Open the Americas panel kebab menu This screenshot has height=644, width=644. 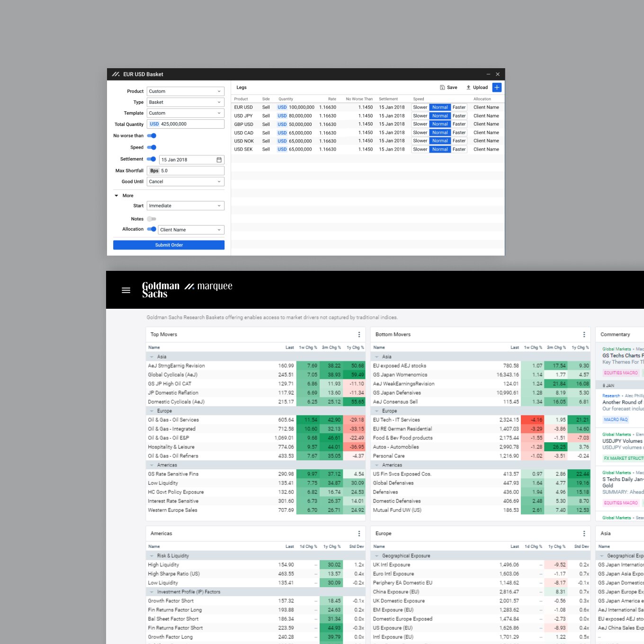click(359, 534)
